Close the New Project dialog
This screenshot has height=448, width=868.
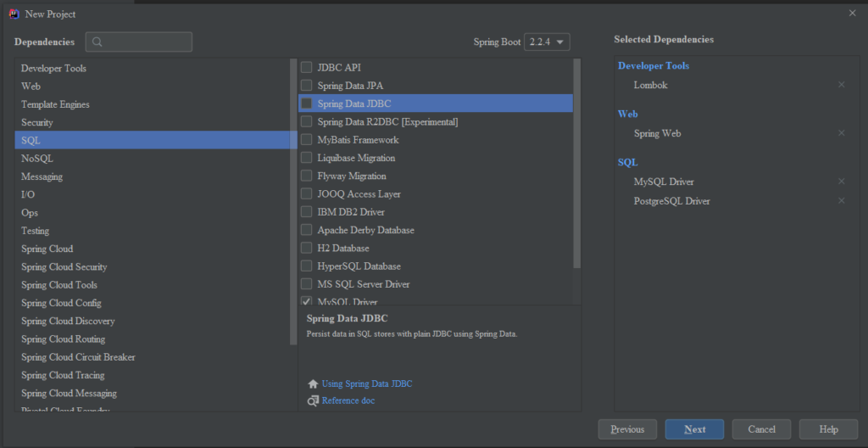pos(852,13)
